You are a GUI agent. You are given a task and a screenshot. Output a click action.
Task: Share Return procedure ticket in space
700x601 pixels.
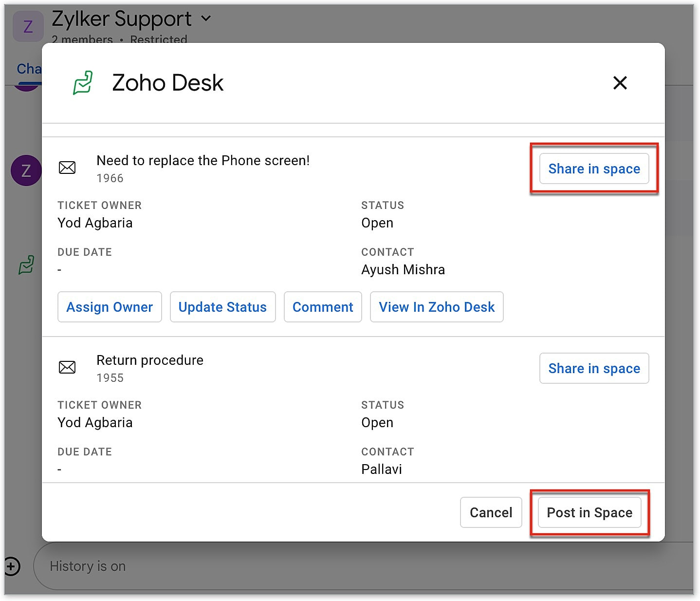point(594,368)
